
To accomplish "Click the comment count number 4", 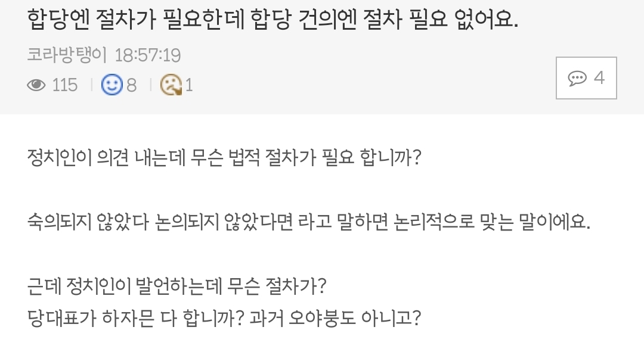I will [x=599, y=77].
